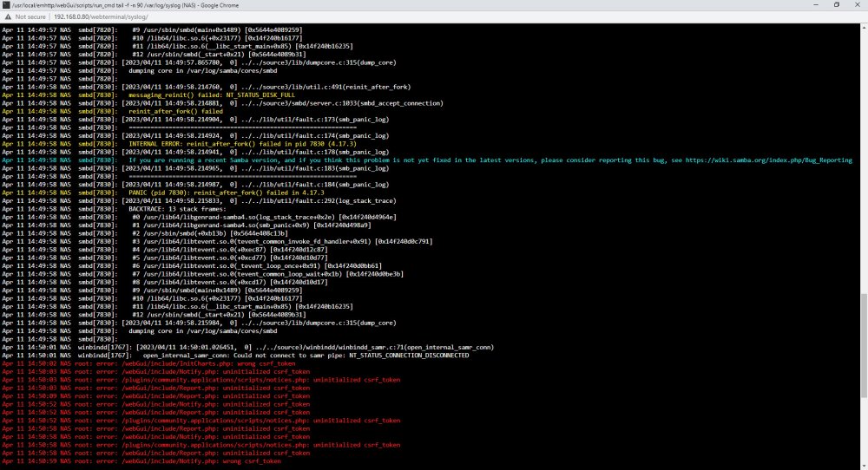Click the 14:50:58 Notify.php csrf_token error
The width and height of the screenshot is (868, 470).
pyautogui.click(x=155, y=437)
